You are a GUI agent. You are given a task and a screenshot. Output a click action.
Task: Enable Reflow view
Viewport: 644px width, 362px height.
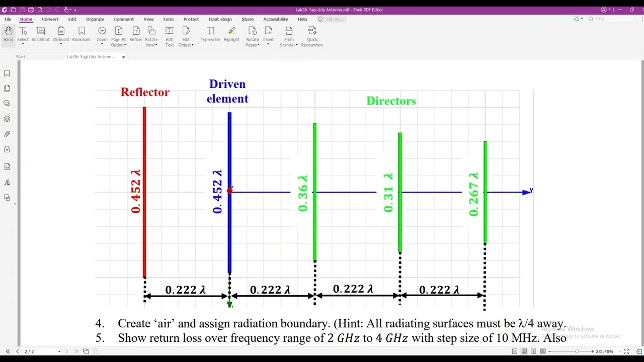tap(136, 34)
